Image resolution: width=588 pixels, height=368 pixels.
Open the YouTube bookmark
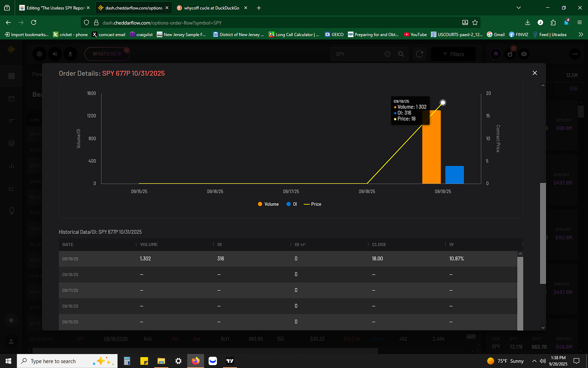415,34
